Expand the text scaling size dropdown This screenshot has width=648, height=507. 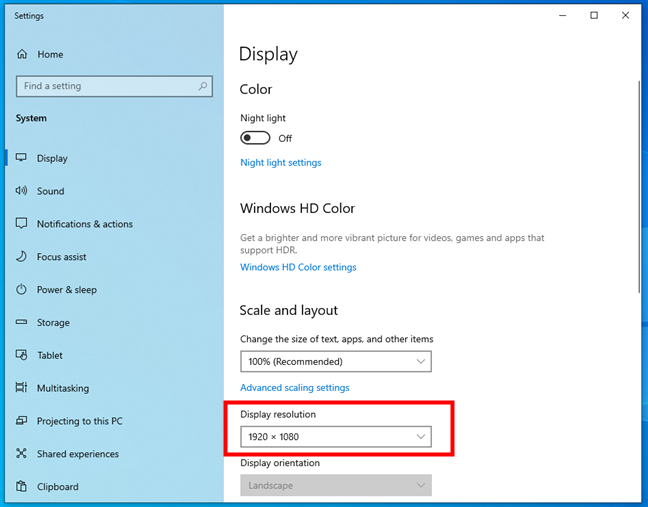pos(336,361)
